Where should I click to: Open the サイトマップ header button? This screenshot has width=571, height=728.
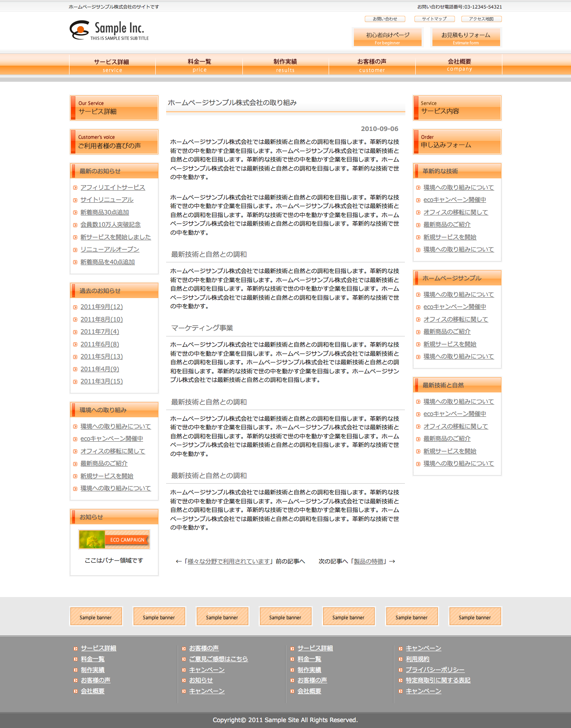(434, 19)
